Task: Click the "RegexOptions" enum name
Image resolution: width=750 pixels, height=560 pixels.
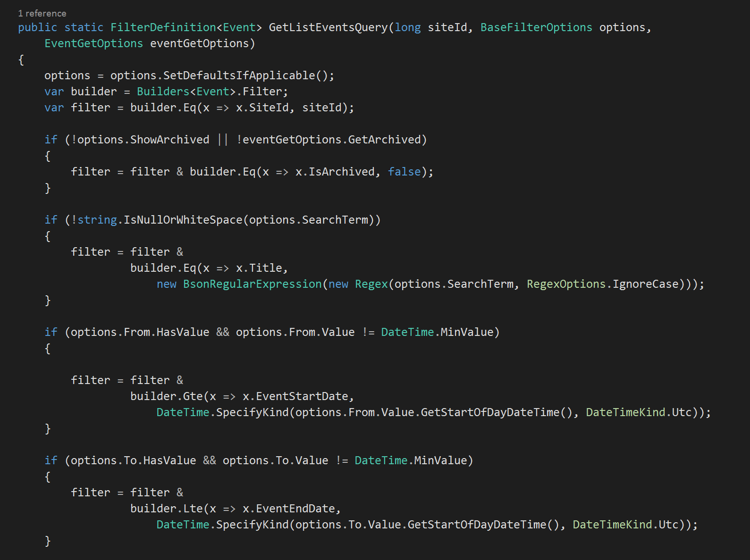Action: tap(566, 284)
